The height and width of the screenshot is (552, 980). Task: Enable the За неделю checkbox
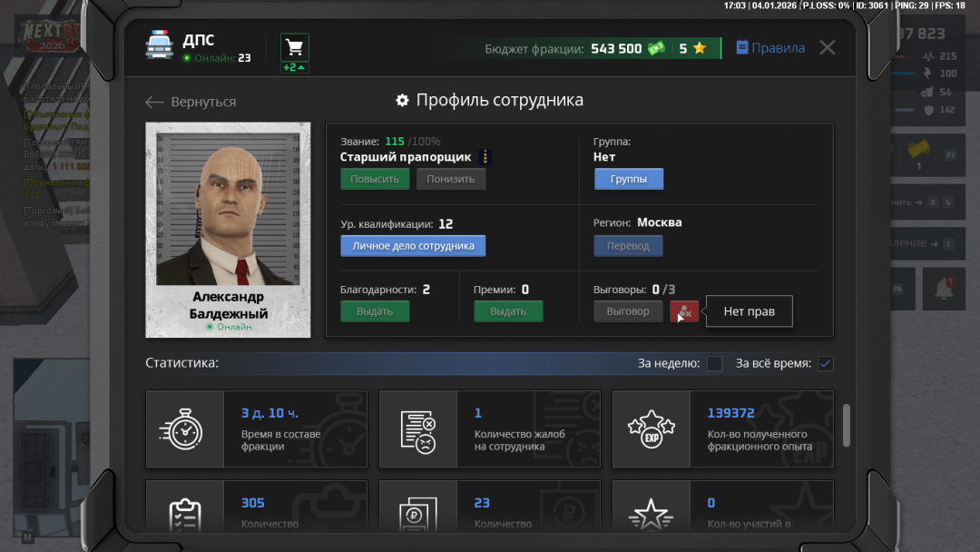[714, 362]
